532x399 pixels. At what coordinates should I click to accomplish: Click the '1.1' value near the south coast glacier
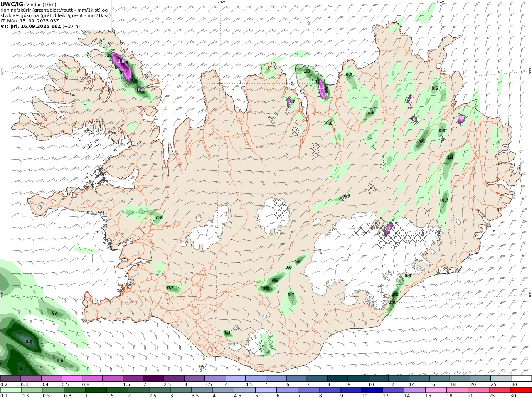coord(227,333)
